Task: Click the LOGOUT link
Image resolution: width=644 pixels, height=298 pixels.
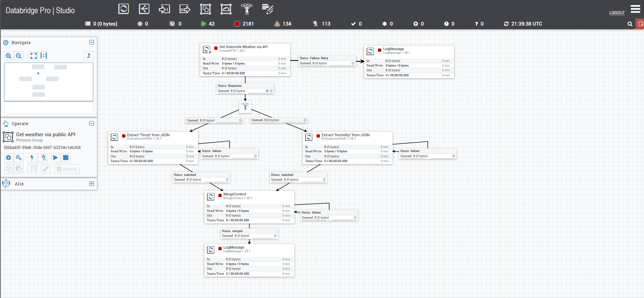Action: tap(617, 13)
